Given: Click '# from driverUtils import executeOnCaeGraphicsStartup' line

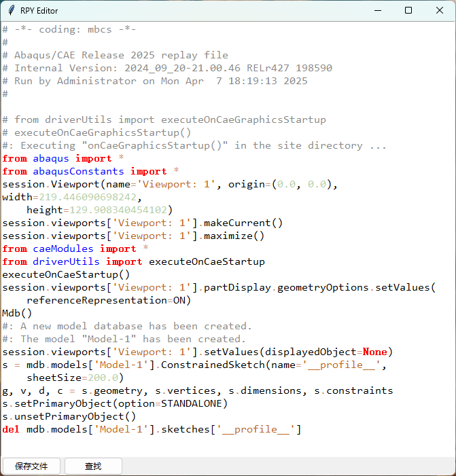Looking at the screenshot, I should point(164,120).
